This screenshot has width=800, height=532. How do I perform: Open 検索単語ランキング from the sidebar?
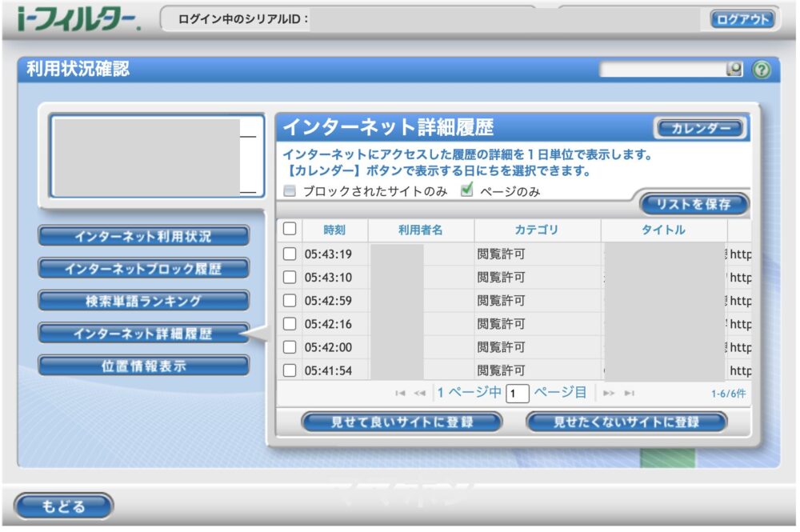click(x=142, y=301)
